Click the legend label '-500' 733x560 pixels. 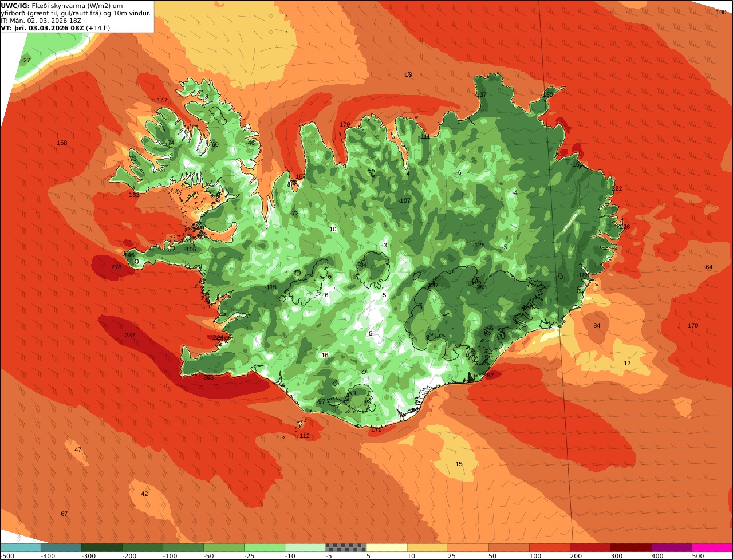(x=6, y=556)
